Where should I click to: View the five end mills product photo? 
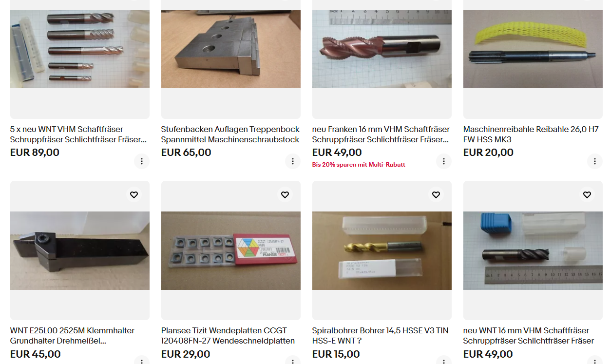point(80,49)
